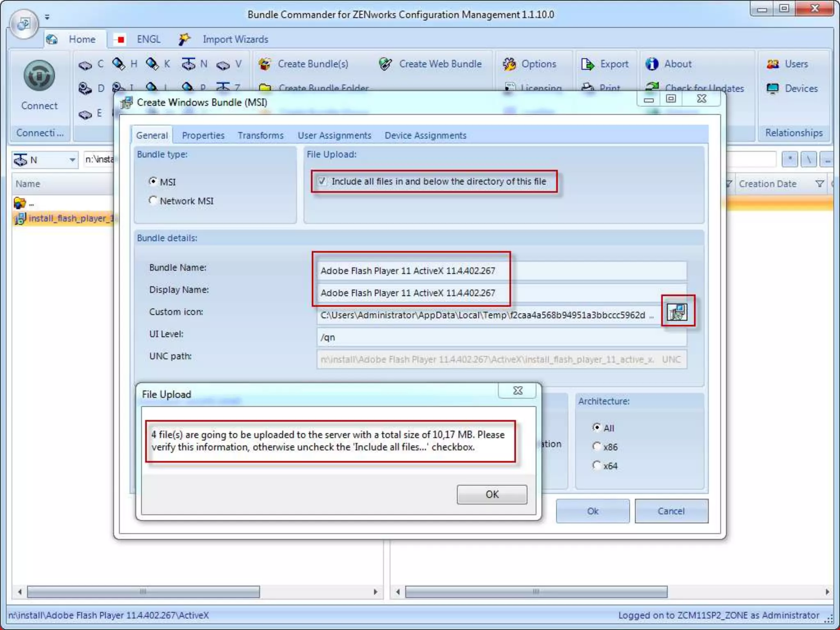This screenshot has height=630, width=840.
Task: Select x64 architecture option
Action: [597, 466]
